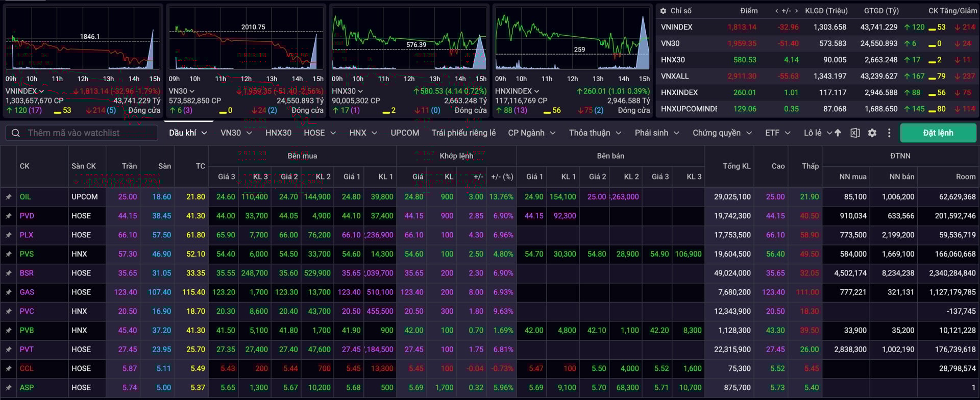Toggle the pin on the GAS row
This screenshot has height=400, width=980.
(x=9, y=292)
